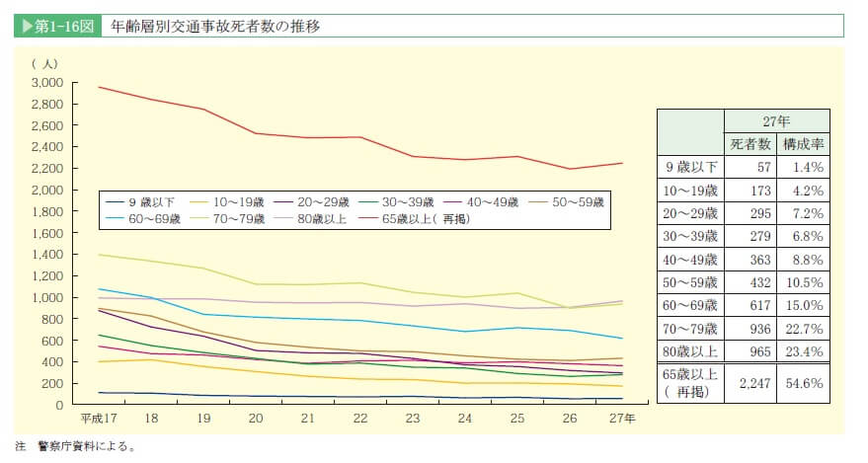Select the 9歳以下 legend entry
This screenshot has height=463, width=868.
pyautogui.click(x=139, y=202)
